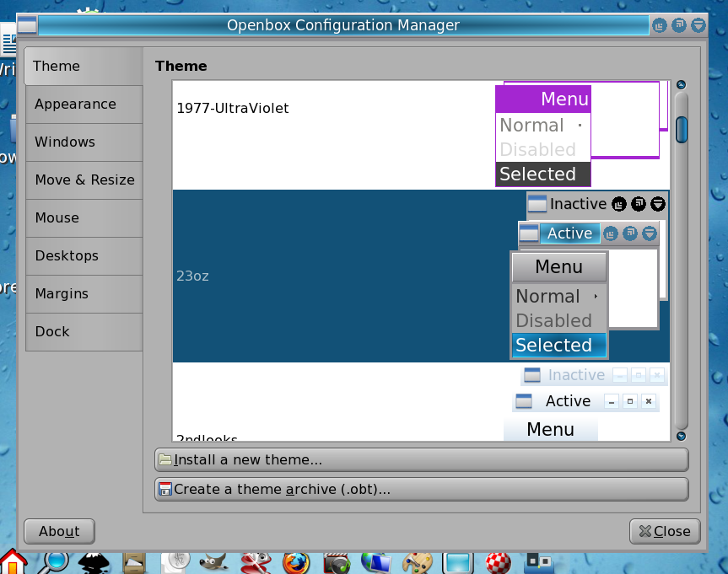Open the About dialog
Image resolution: width=728 pixels, height=574 pixels.
click(x=59, y=531)
